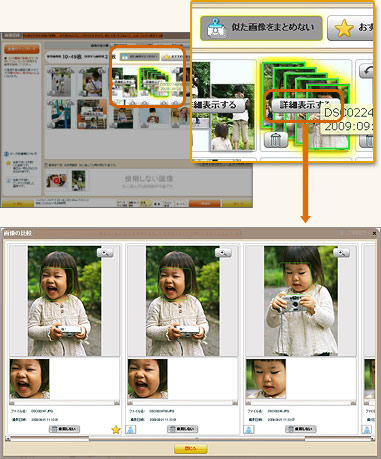Click the blue person icon under the third photo

coord(249,429)
